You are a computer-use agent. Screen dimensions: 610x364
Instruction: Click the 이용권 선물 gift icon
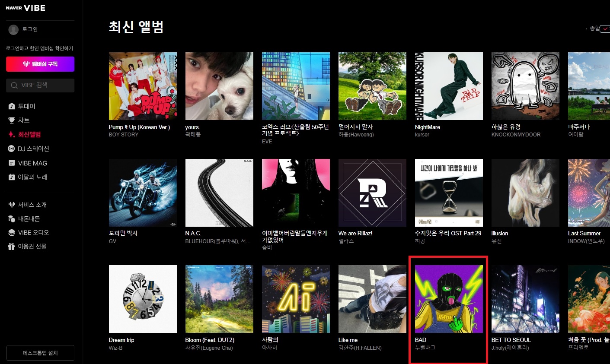[x=12, y=247]
